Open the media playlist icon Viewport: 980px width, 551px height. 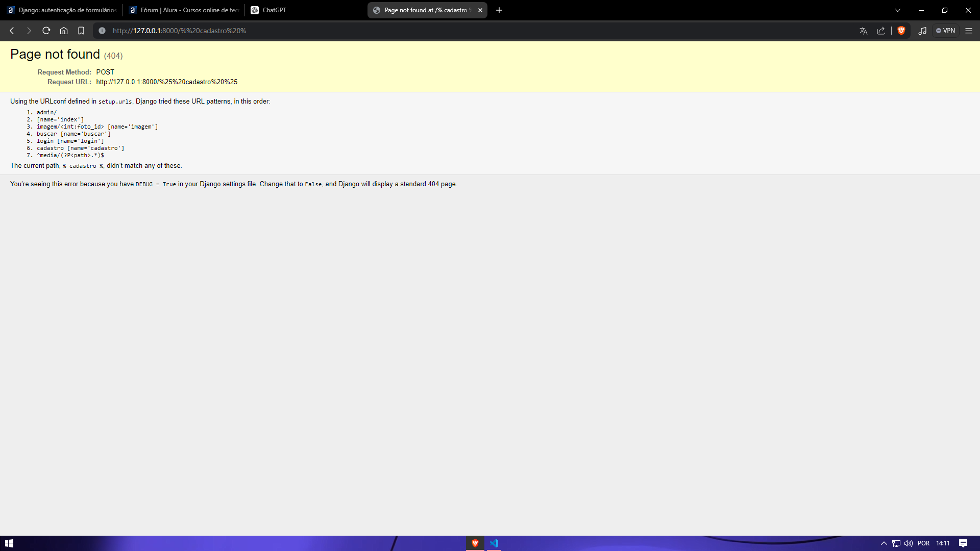pyautogui.click(x=922, y=31)
